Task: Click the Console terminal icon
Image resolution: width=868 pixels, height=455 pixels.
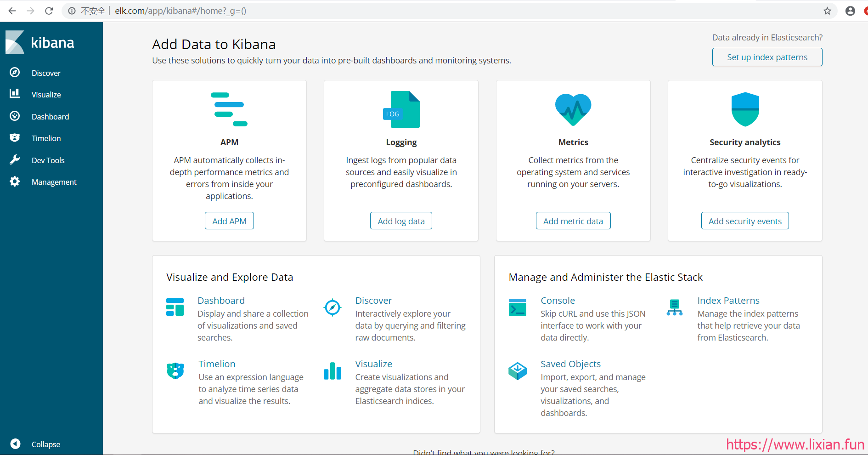Action: 518,307
